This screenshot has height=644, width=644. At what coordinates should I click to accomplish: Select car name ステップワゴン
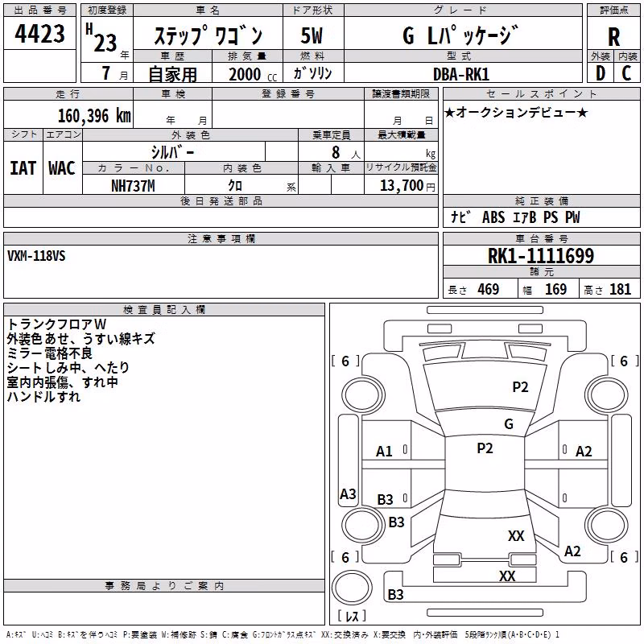tap(208, 35)
